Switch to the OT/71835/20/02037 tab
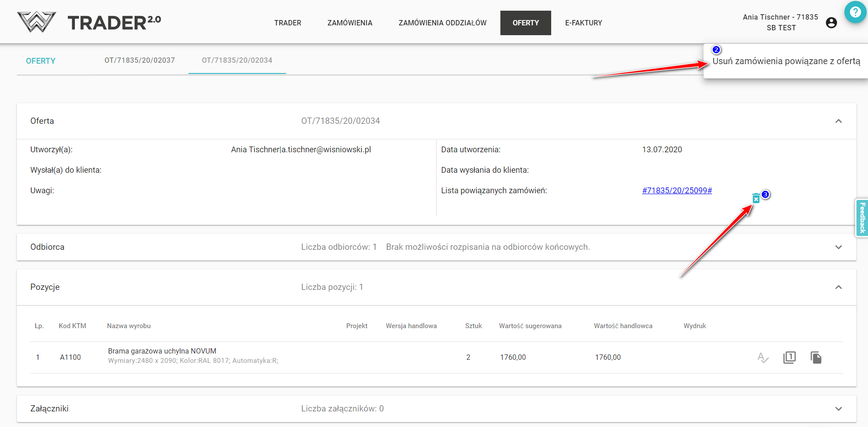Viewport: 868px width, 427px height. click(x=139, y=61)
